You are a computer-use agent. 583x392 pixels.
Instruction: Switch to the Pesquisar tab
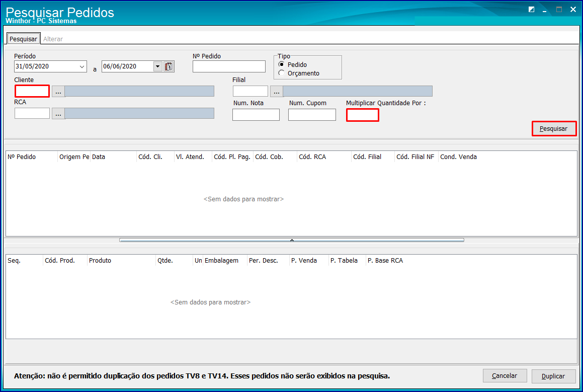(x=24, y=39)
